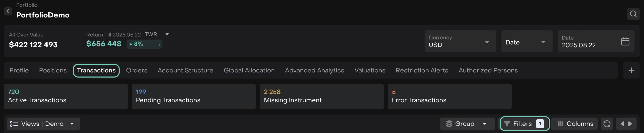Click the plus icon to add tab

coord(631,70)
